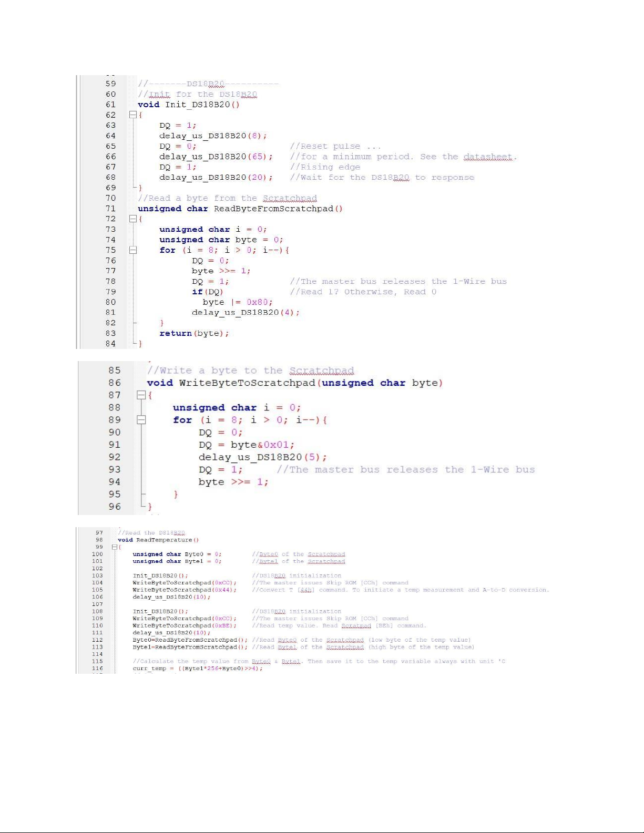644x833 pixels.
Task: Click the 'byte |= 0x80;' statement
Action: pos(238,302)
